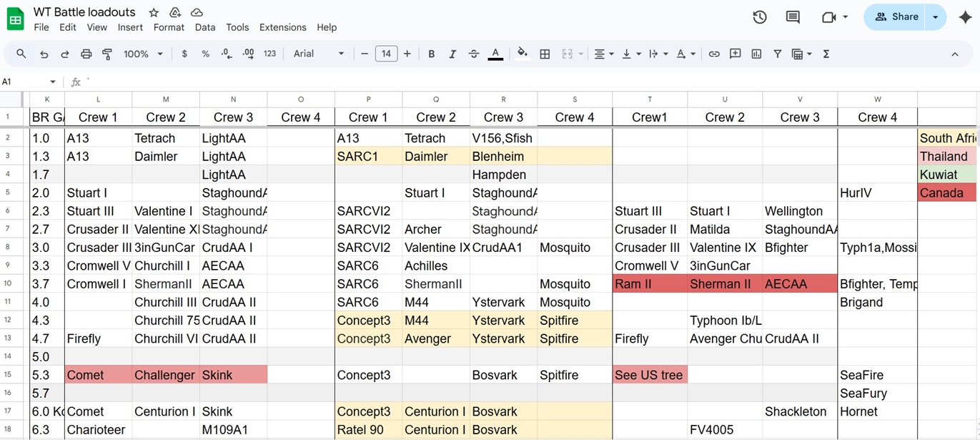Insert a chart
This screenshot has width=980, height=440.
click(756, 54)
